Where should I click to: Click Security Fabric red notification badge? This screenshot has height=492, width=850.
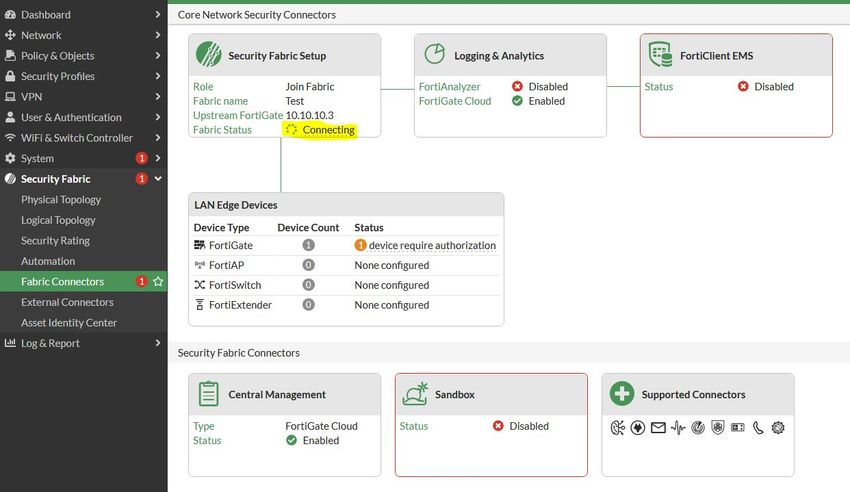[141, 179]
